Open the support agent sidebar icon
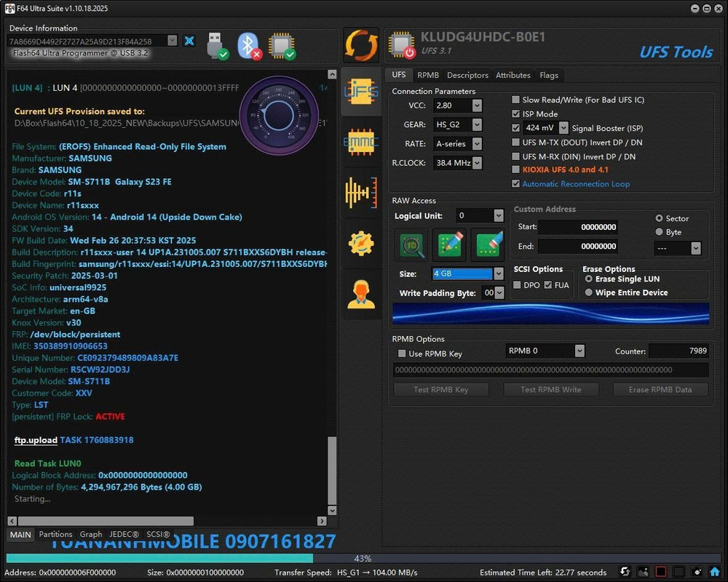 tap(361, 294)
